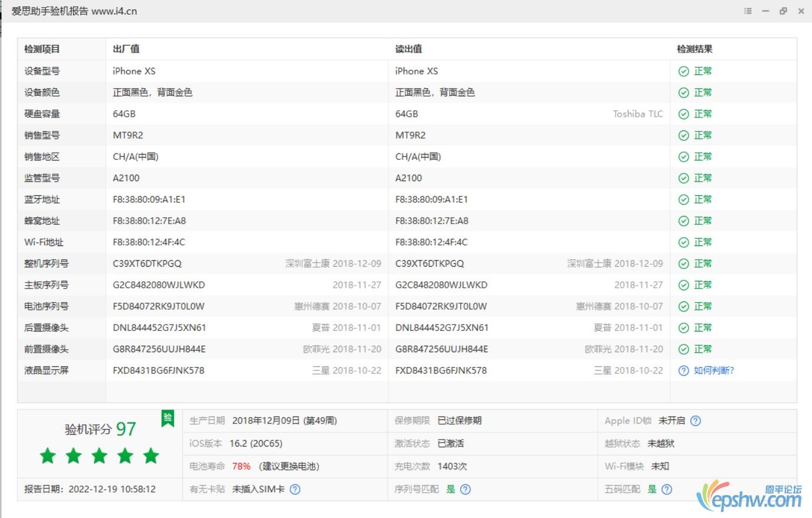Image resolution: width=812 pixels, height=518 pixels.
Task: Click read-out 销售地区 CH/A(中国)
Action: 418,157
